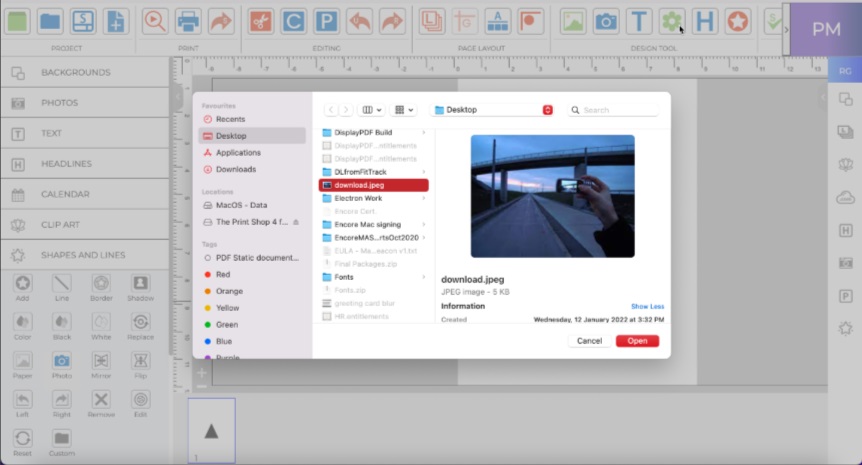Select the Line shape tool

[62, 284]
